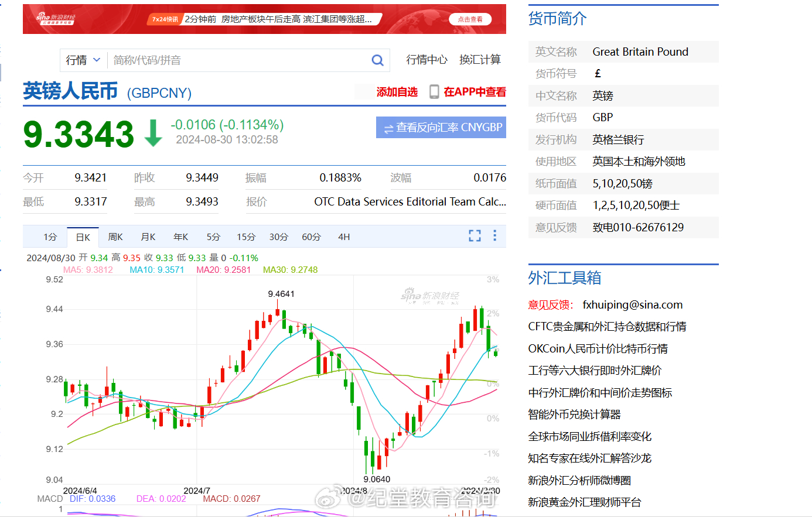The image size is (812, 517).
Task: Switch to 月K chart tab
Action: (148, 237)
